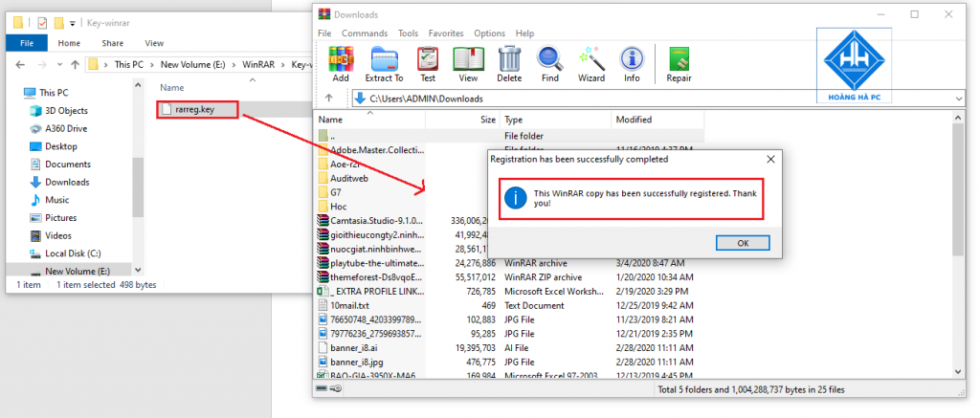Click the Back arrow in File Explorer
The height and width of the screenshot is (418, 980).
(x=20, y=64)
